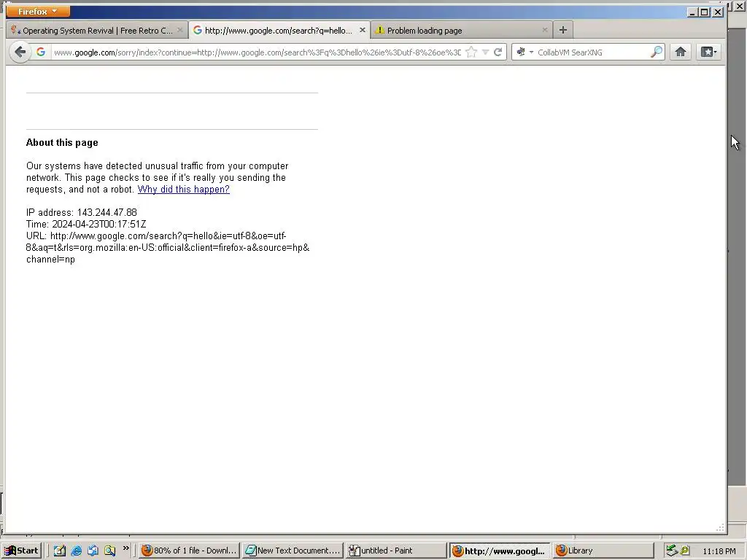Screen dimensions: 747x560
Task: Go to the home page
Action: [681, 52]
